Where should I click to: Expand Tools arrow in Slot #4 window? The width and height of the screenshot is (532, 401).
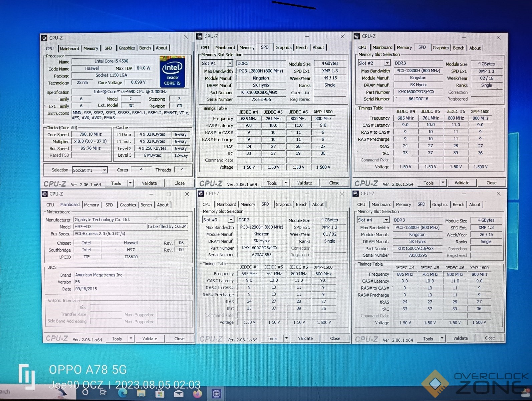point(442,338)
